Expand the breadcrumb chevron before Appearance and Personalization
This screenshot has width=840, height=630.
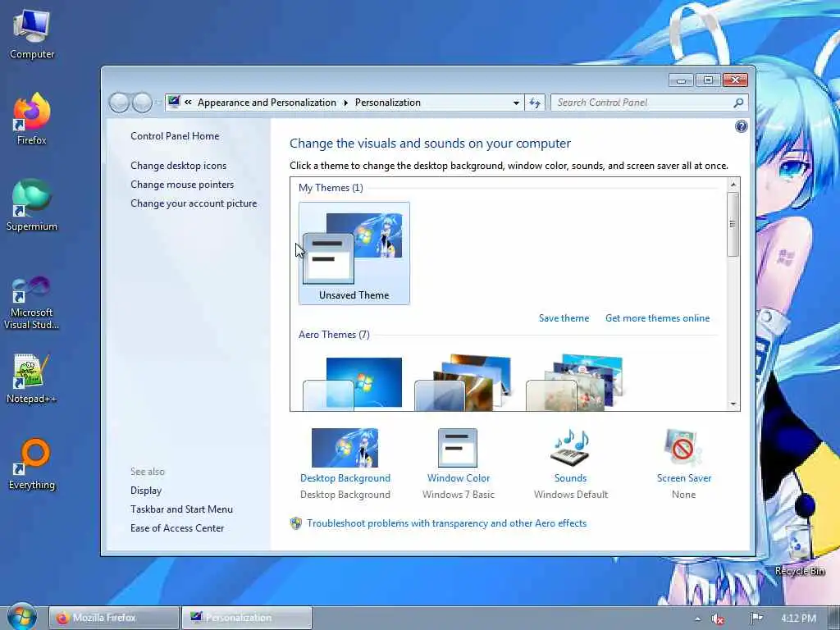click(x=188, y=103)
